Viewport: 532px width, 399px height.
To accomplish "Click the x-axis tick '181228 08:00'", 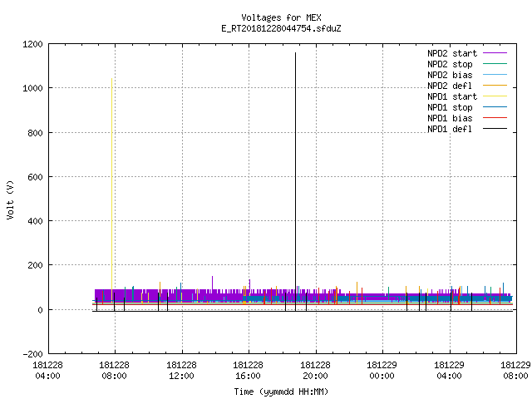I will (115, 370).
